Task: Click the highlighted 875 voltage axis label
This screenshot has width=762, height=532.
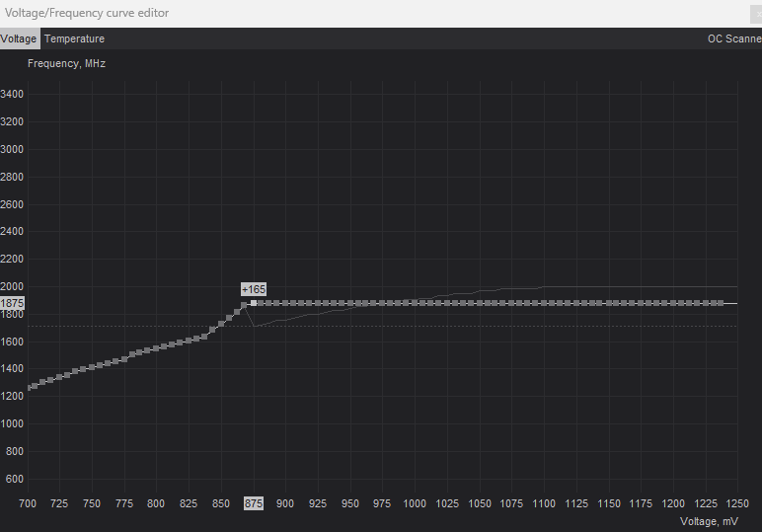Action: point(254,503)
